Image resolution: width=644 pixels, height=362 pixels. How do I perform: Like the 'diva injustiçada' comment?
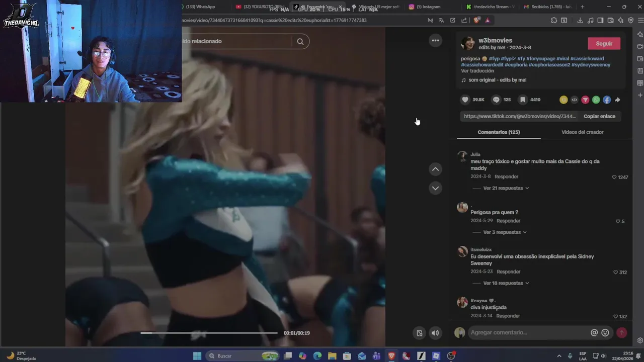point(615,316)
